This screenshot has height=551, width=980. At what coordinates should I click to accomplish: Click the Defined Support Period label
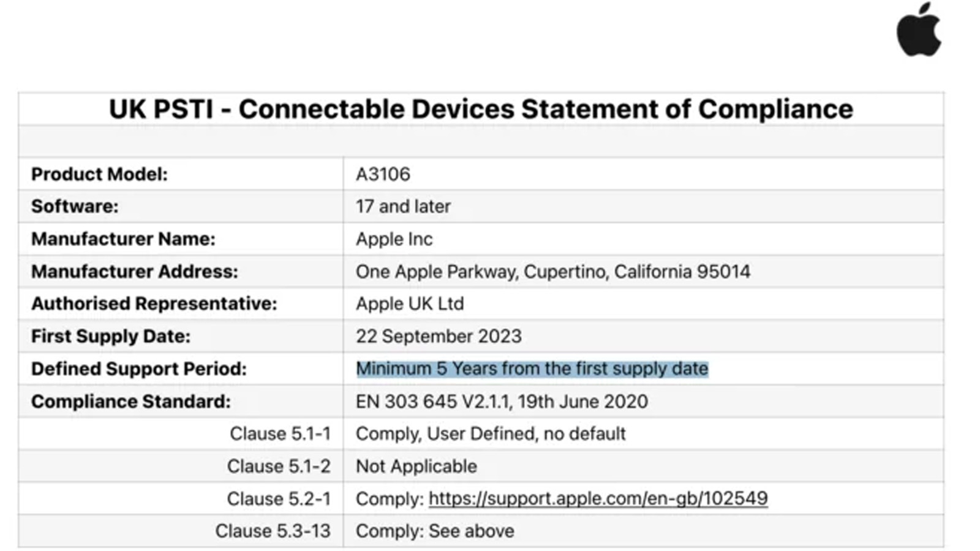coord(138,369)
